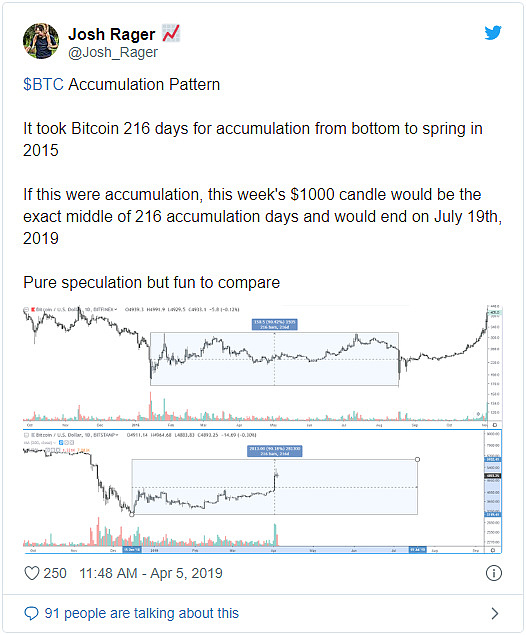Open the $BTC cashtag link
Screen dimensions: 526x635
43,85
